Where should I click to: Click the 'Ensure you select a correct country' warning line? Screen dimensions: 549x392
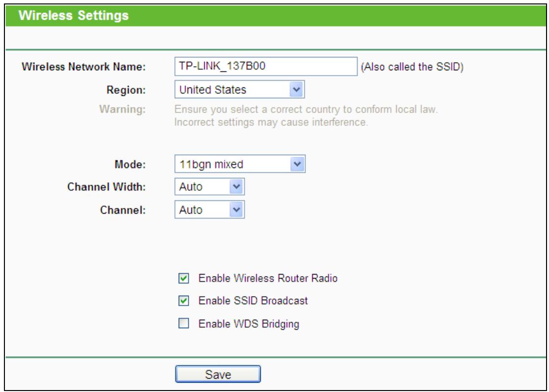tap(306, 109)
